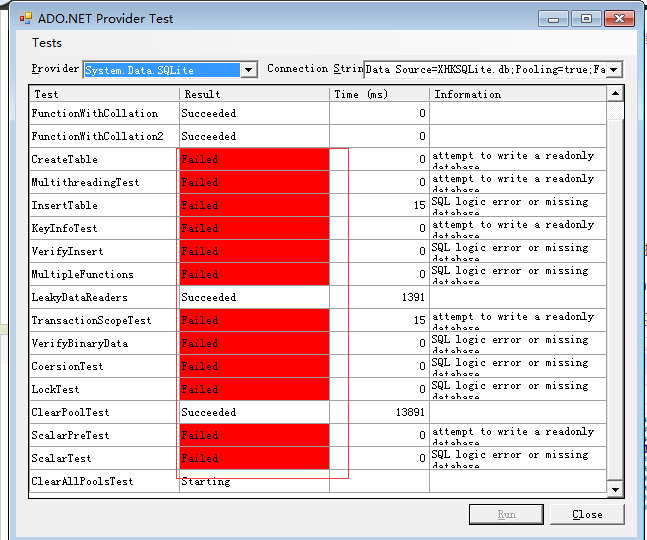
Task: Click the Time (ms) column header
Action: point(379,94)
